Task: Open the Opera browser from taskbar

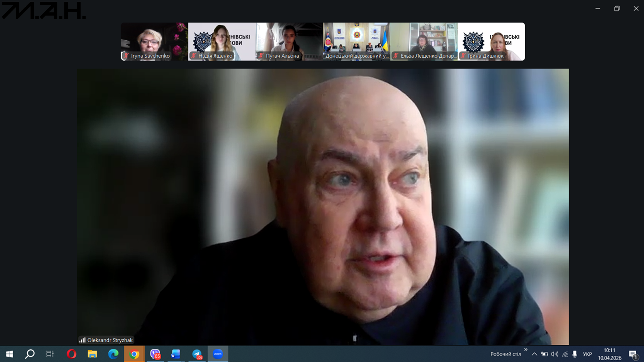Action: (x=71, y=354)
